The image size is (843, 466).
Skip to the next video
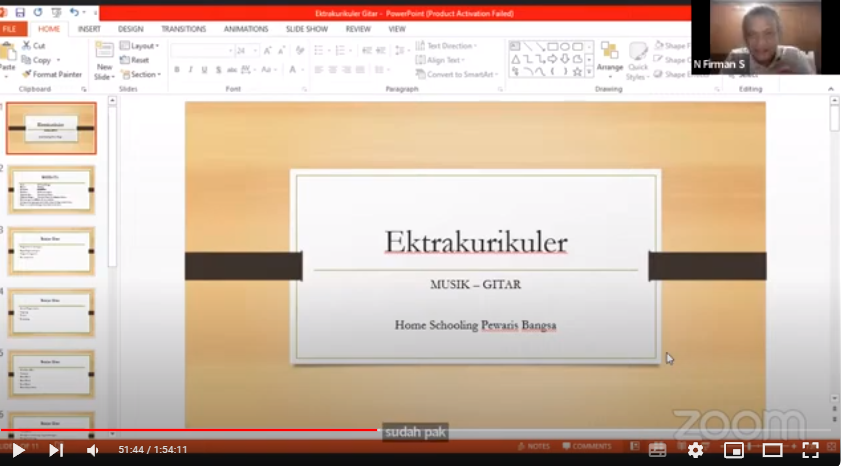point(56,450)
